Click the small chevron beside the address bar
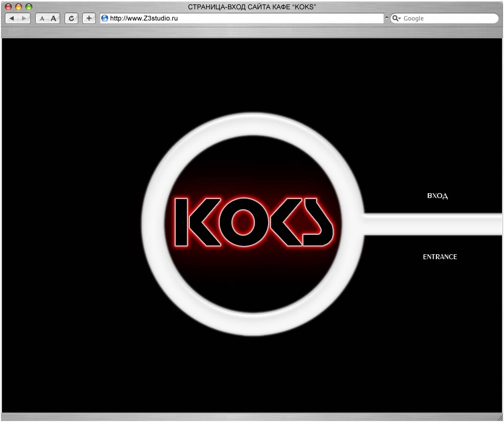Image resolution: width=504 pixels, height=422 pixels. pos(387,17)
